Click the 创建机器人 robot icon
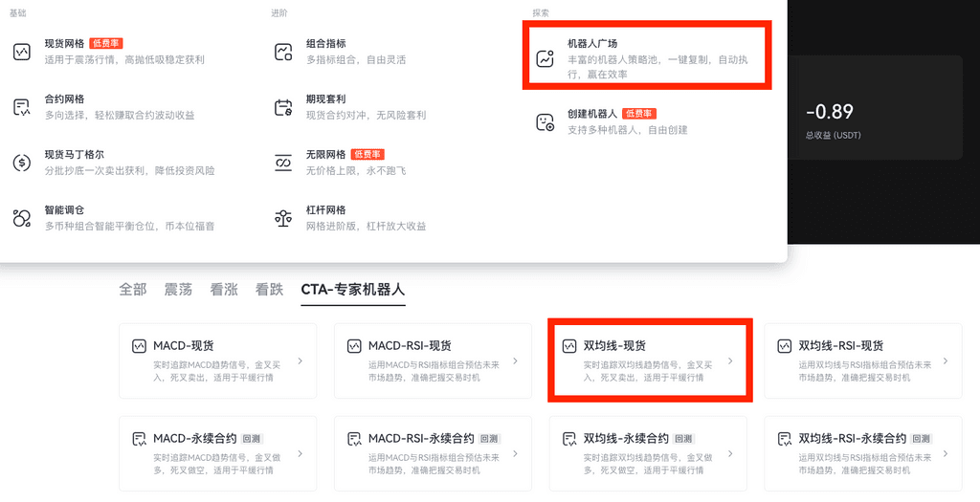This screenshot has width=980, height=502. coord(546,121)
